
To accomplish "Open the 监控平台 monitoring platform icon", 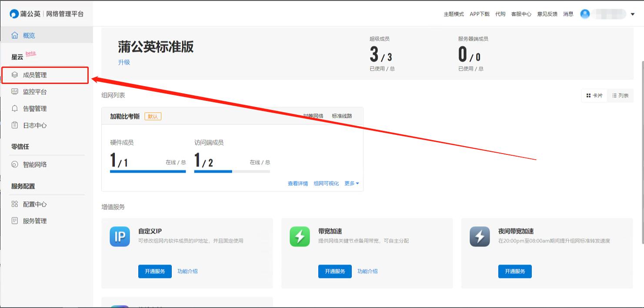I will 16,91.
